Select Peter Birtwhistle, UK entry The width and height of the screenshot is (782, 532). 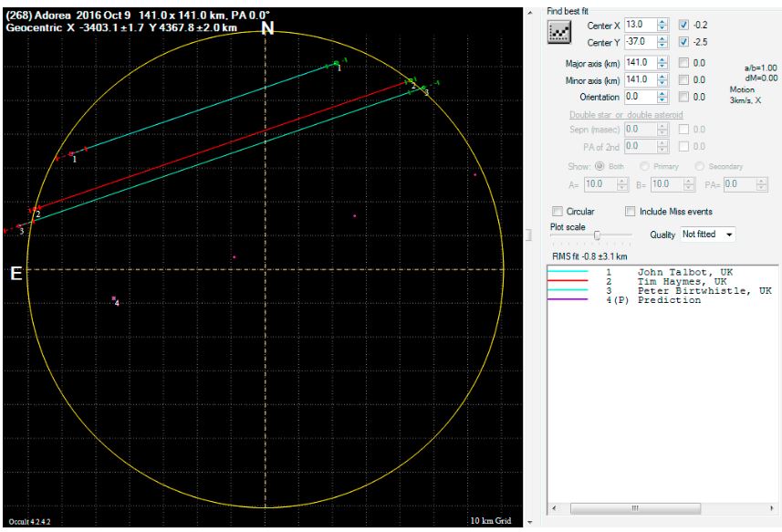pyautogui.click(x=703, y=290)
